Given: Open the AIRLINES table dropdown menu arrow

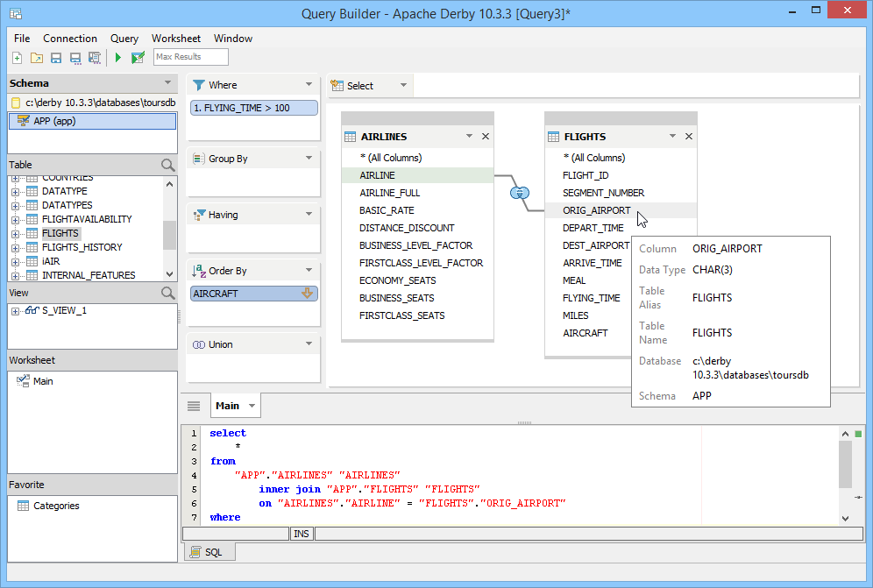Looking at the screenshot, I should click(x=469, y=137).
